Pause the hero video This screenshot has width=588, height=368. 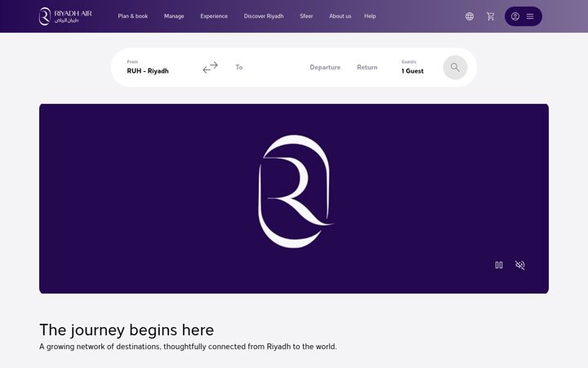(x=499, y=265)
